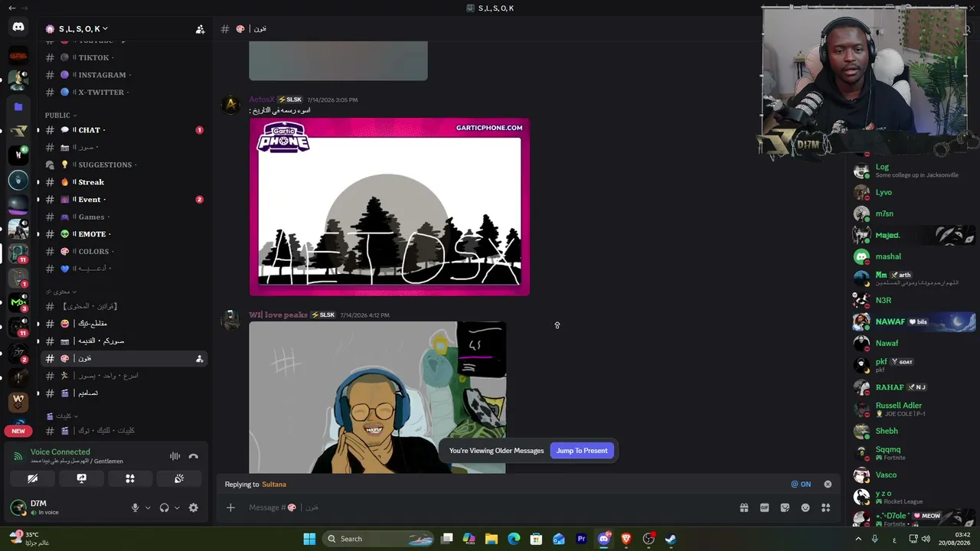Image resolution: width=980 pixels, height=551 pixels.
Task: Click the plus attachment button in message bar
Action: (x=230, y=507)
